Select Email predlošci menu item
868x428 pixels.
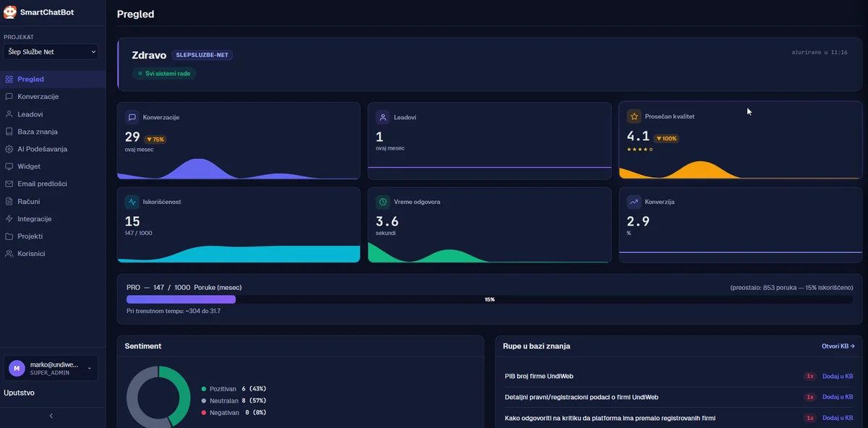point(53,184)
